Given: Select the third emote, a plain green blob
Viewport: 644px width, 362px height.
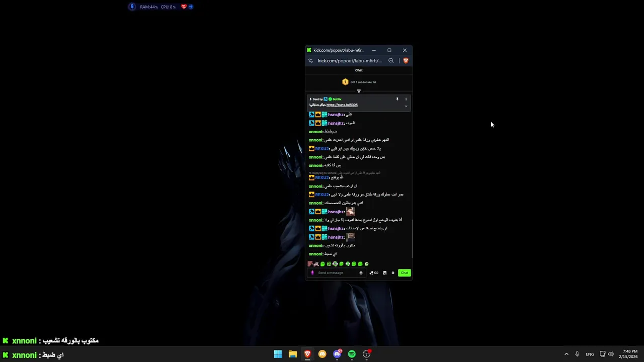Looking at the screenshot, I should click(323, 264).
